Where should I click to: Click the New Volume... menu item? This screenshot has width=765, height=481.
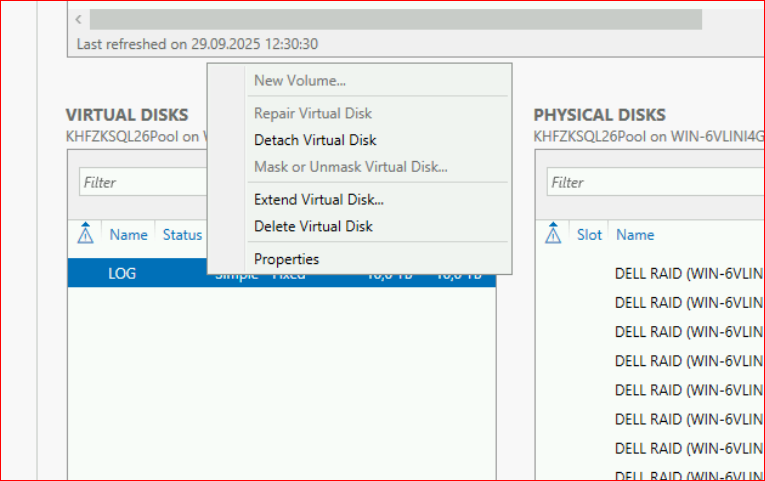pos(300,81)
